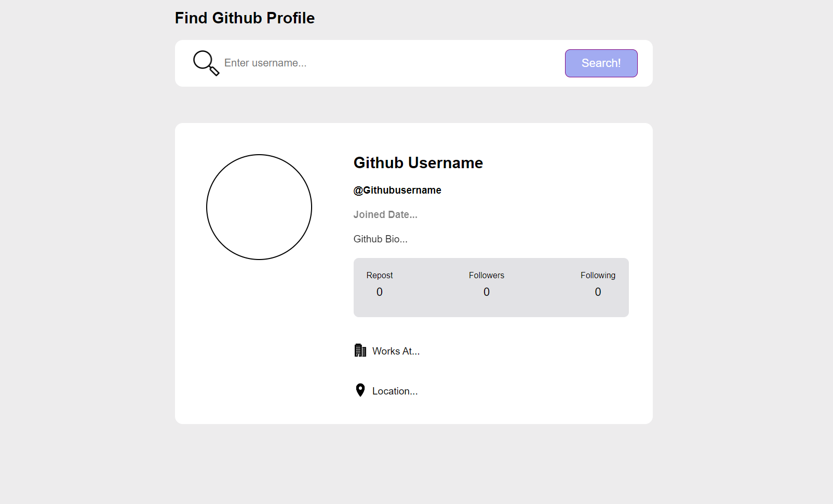Click the Repost counter value
Screen dimensions: 833x504
click(379, 292)
